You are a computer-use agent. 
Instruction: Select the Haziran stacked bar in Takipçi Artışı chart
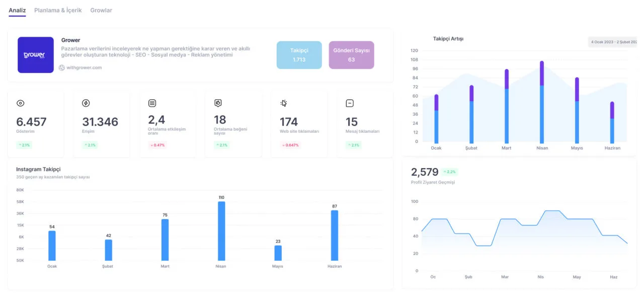click(612, 122)
